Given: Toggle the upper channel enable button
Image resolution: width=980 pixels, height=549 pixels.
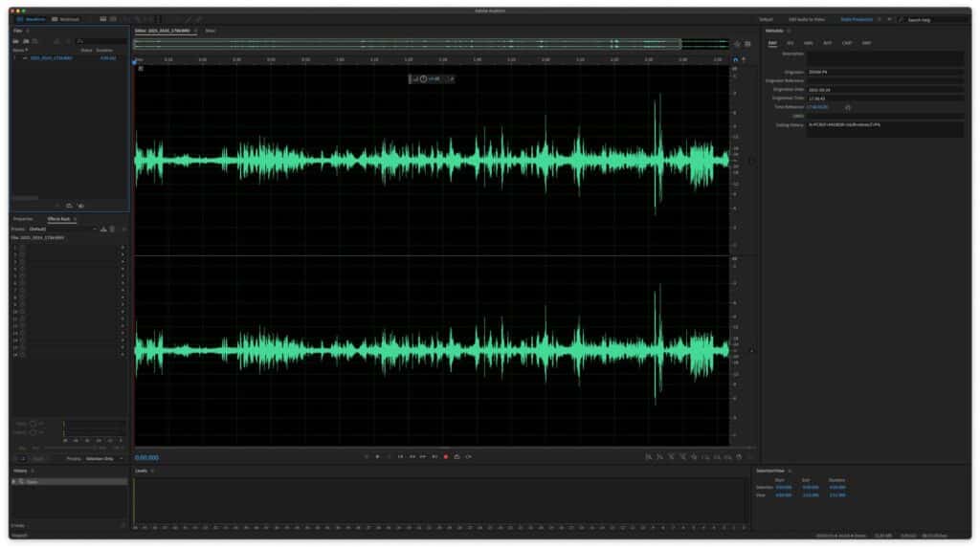Looking at the screenshot, I should point(751,161).
